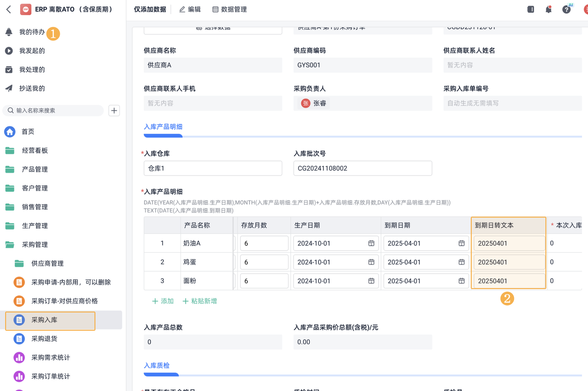Switch to 入库质检 section tab
The height and width of the screenshot is (391, 588).
pos(157,365)
